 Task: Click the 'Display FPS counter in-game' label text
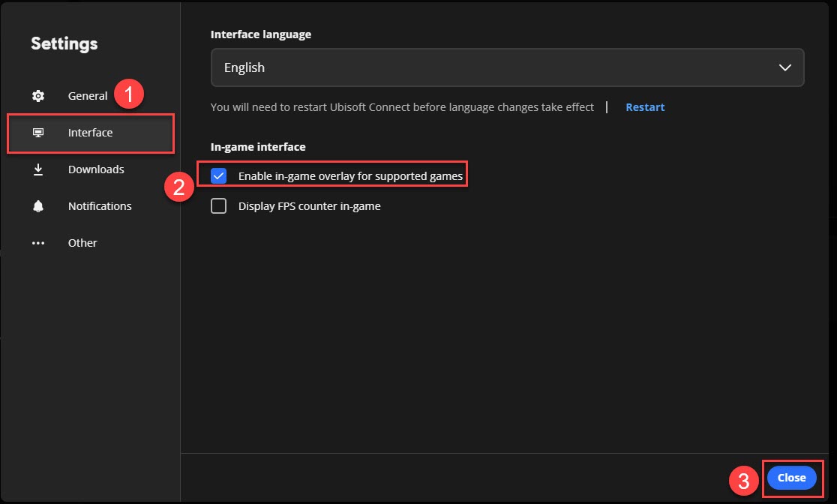tap(309, 206)
